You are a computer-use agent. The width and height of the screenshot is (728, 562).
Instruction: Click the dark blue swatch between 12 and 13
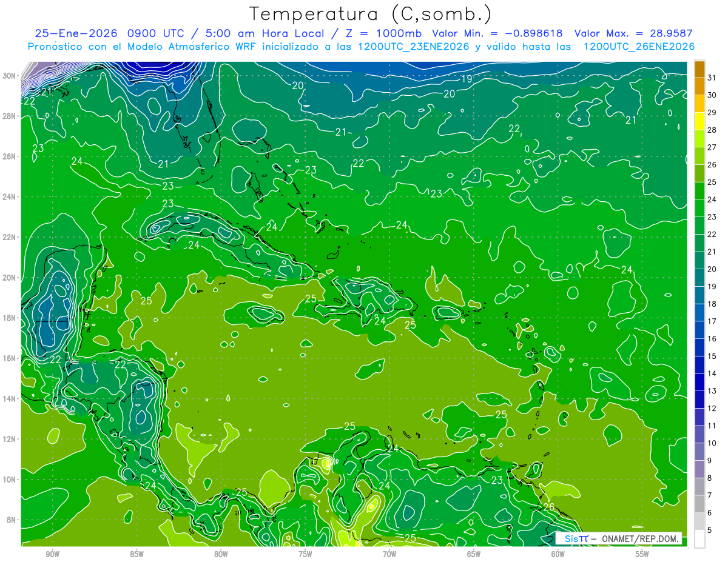click(x=699, y=400)
